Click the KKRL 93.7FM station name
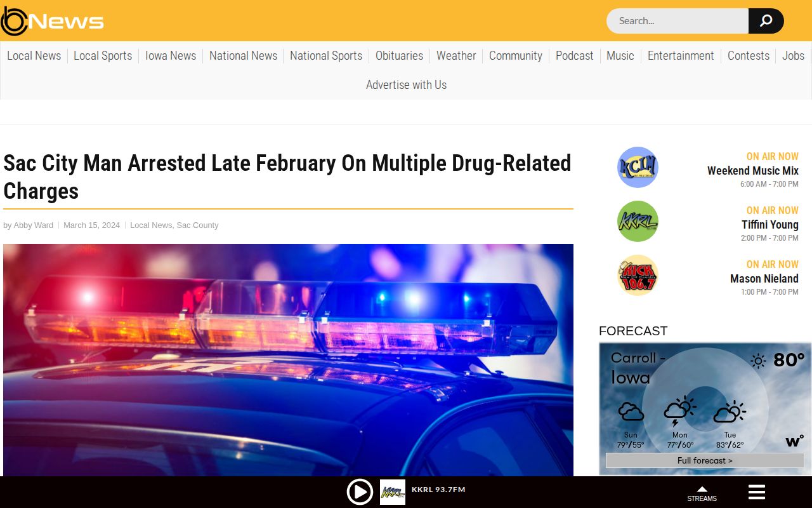This screenshot has height=508, width=812. [438, 490]
